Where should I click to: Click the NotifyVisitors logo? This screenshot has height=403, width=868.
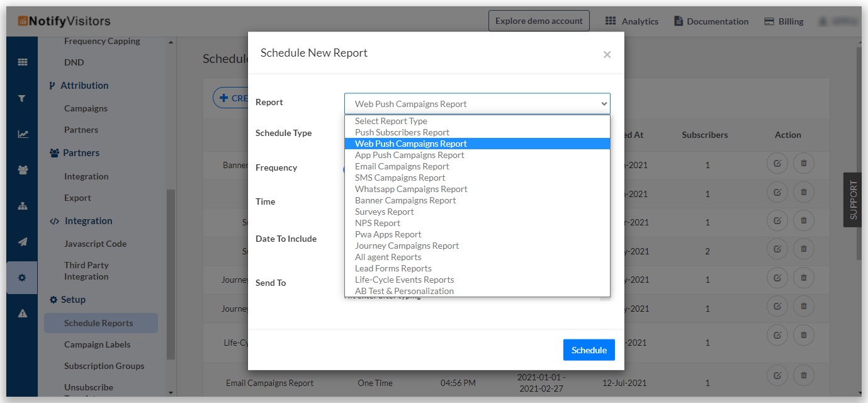[65, 21]
